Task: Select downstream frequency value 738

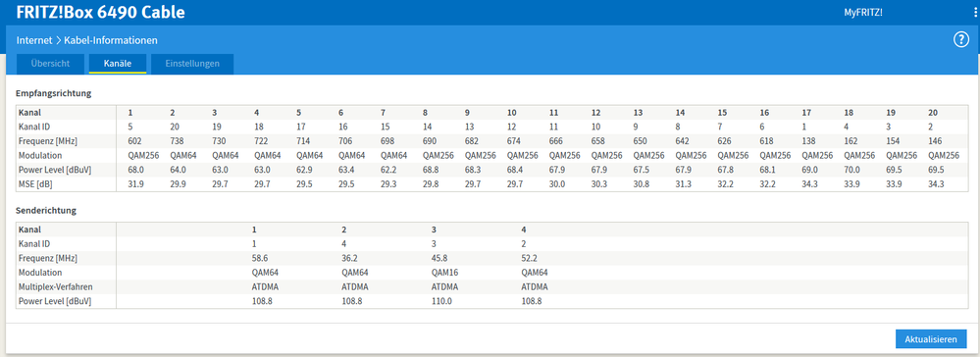Action: tap(177, 140)
